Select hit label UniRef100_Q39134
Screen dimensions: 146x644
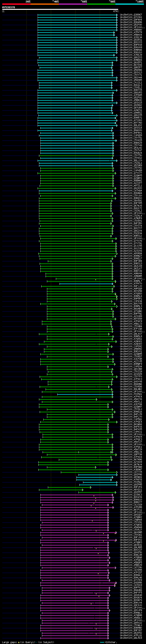(x=131, y=37)
